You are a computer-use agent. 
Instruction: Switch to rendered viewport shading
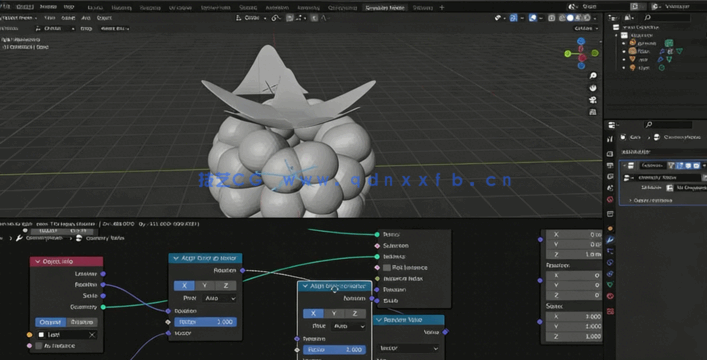coord(587,18)
